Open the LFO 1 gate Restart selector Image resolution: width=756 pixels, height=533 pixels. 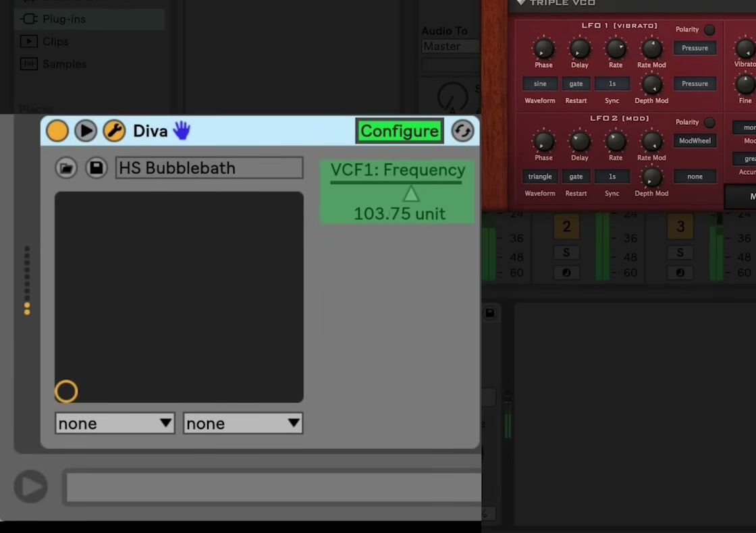(x=576, y=84)
